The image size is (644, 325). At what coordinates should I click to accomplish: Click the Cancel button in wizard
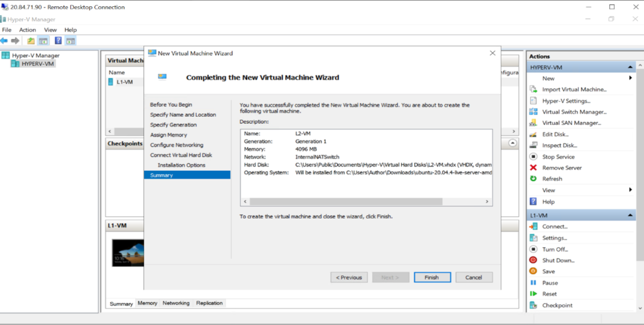(x=474, y=277)
